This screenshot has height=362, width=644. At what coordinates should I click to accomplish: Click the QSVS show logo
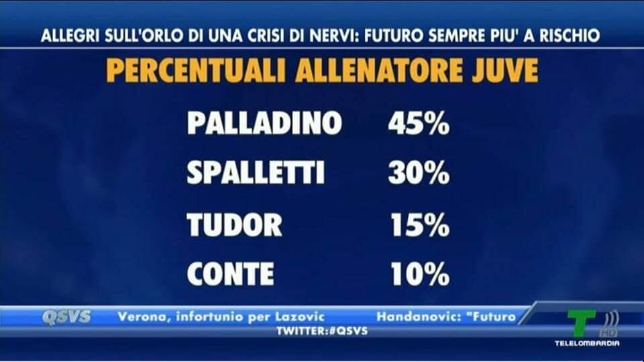(66, 317)
